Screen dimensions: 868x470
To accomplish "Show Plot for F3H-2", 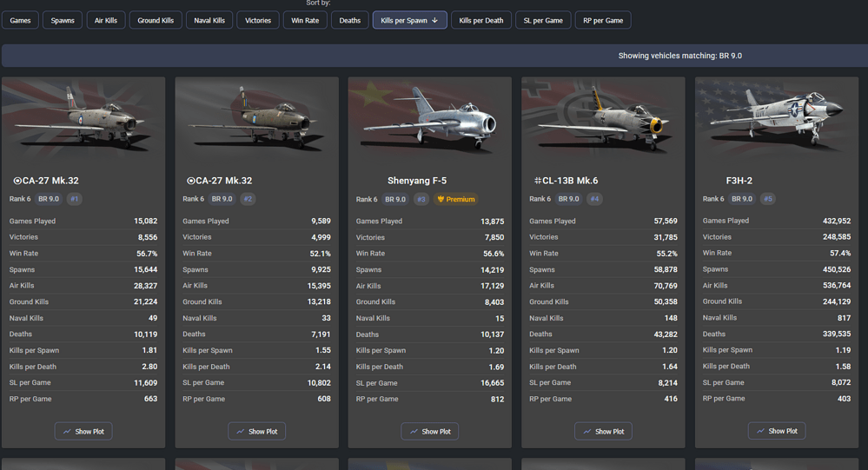I will tap(777, 431).
